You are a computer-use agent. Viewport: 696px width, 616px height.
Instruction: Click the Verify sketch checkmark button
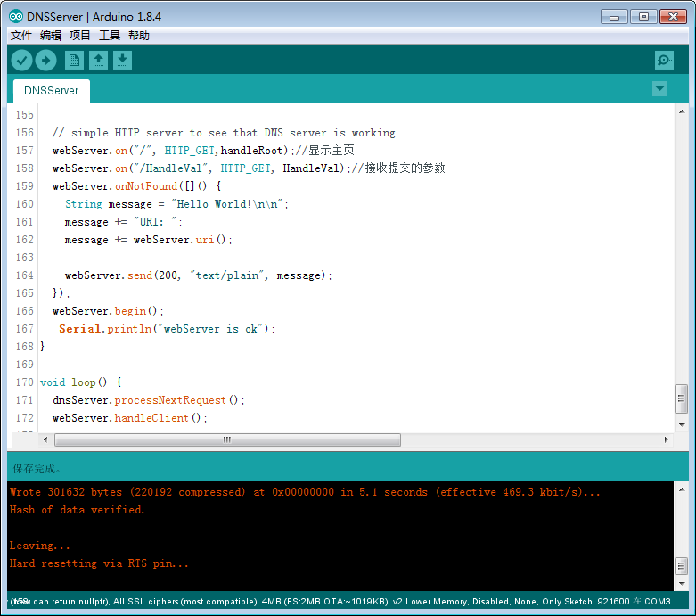click(x=21, y=61)
